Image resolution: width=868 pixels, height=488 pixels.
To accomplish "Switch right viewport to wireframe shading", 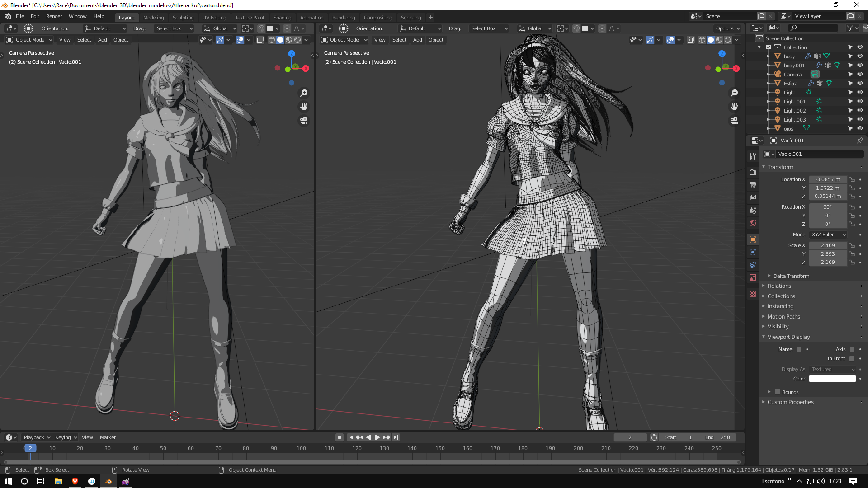I will tap(702, 40).
